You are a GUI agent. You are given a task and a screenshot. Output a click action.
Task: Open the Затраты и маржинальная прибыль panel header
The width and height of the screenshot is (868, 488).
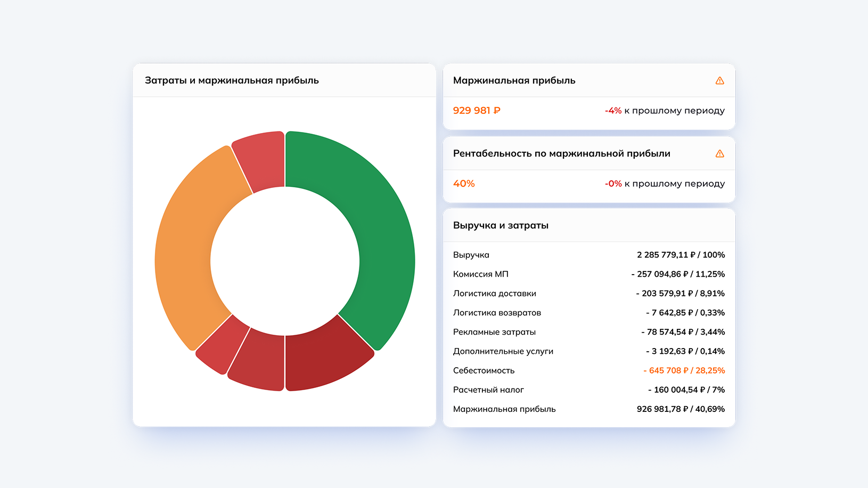tap(231, 80)
